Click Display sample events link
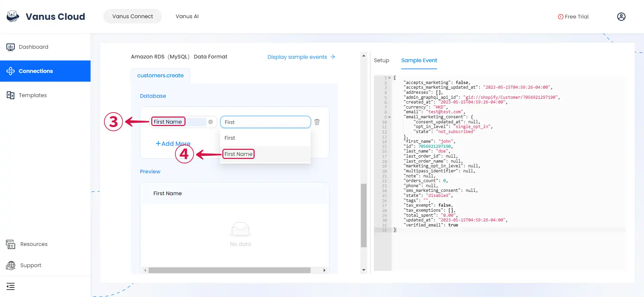Viewport: 644px width, 297px height. coord(297,57)
